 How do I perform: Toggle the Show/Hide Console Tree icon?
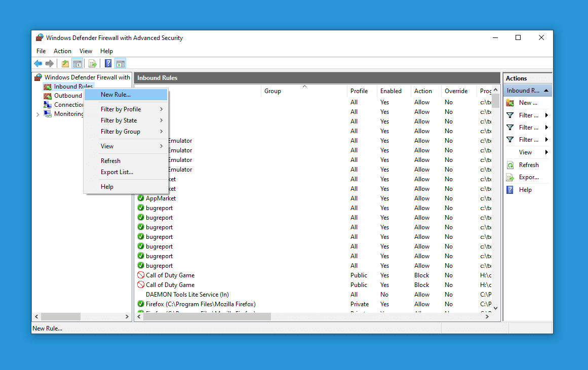[x=77, y=63]
